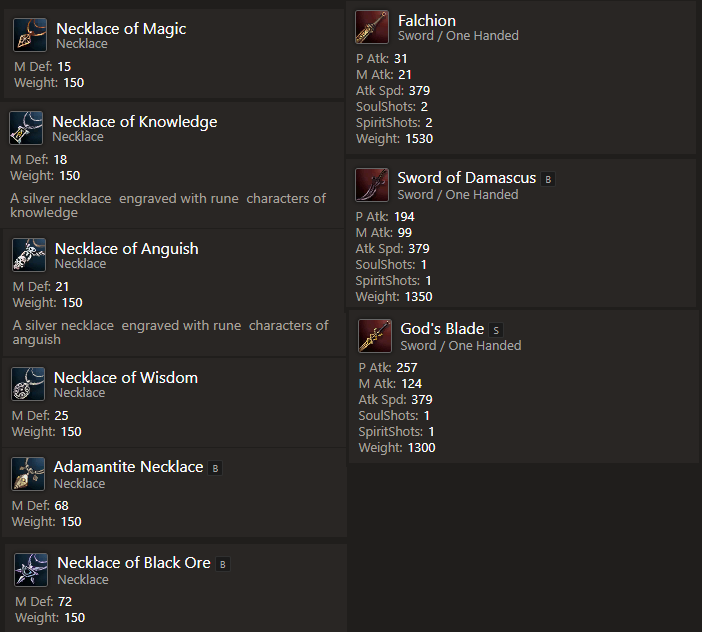Open the Necklace of Anguish icon
The height and width of the screenshot is (632, 702).
(x=29, y=255)
